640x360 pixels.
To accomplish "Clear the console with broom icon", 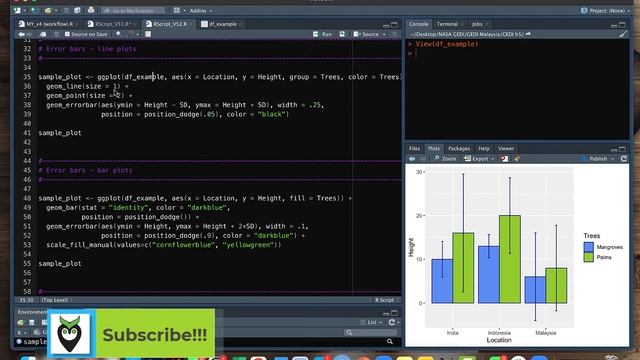I will click(622, 34).
